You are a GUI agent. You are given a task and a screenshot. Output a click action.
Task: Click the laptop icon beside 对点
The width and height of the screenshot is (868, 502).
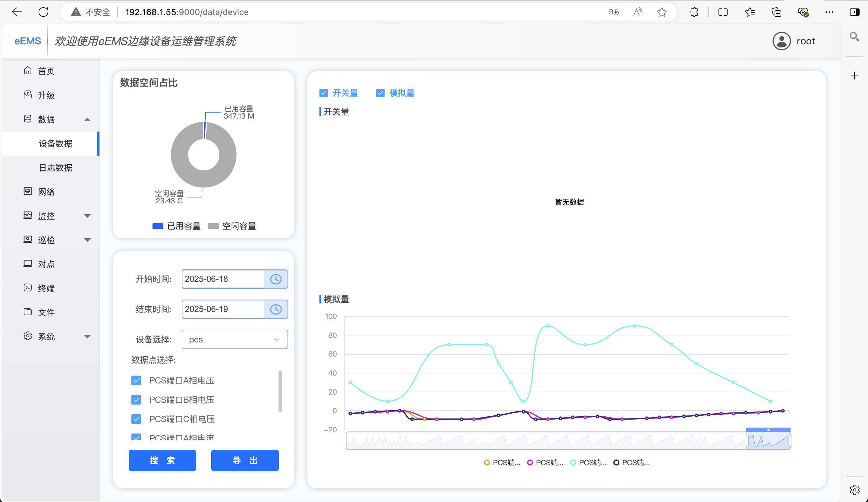27,264
